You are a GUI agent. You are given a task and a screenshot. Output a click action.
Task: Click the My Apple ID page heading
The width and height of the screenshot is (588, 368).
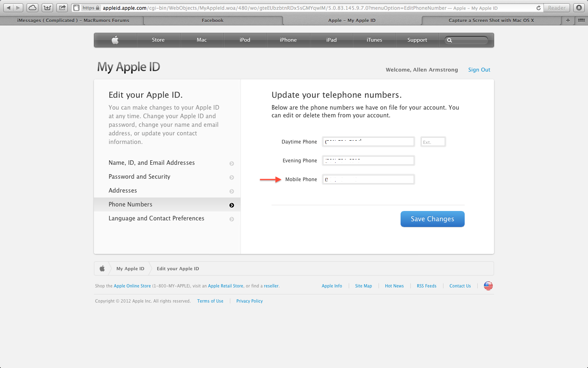[x=129, y=67]
